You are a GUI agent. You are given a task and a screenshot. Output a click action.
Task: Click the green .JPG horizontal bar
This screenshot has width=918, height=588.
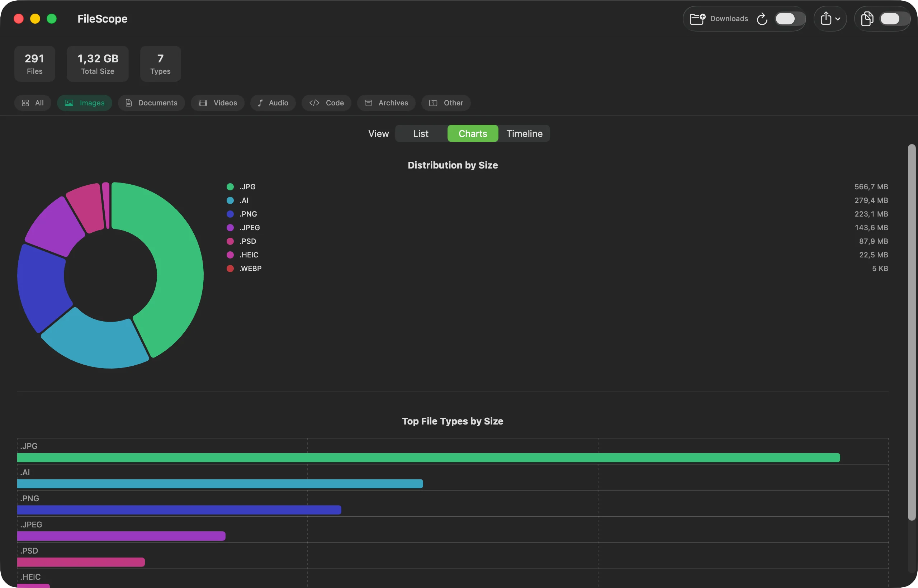[429, 458]
